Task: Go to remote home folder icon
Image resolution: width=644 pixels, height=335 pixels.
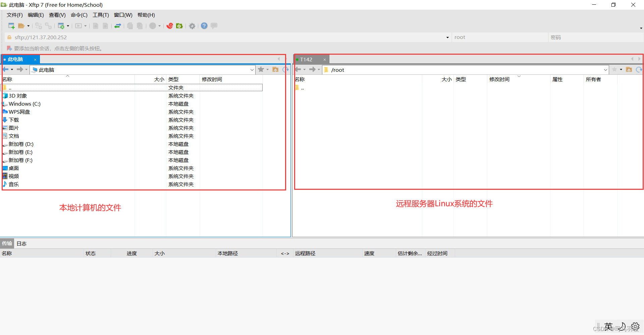Action: tap(629, 69)
